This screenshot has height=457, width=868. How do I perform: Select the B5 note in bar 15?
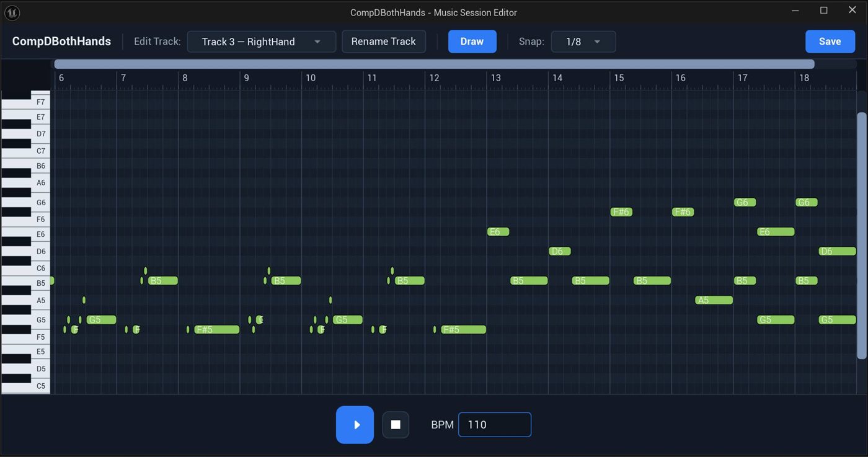[652, 281]
